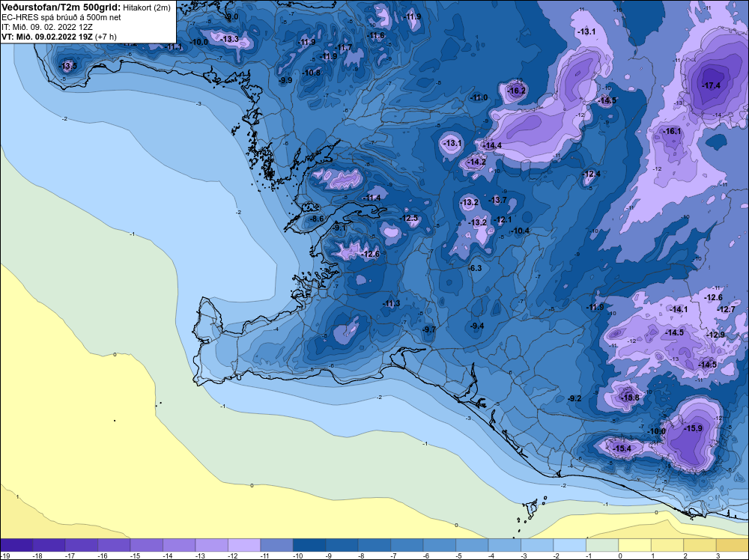
Task: Click the -10.4 temperature label
Action: (x=521, y=231)
